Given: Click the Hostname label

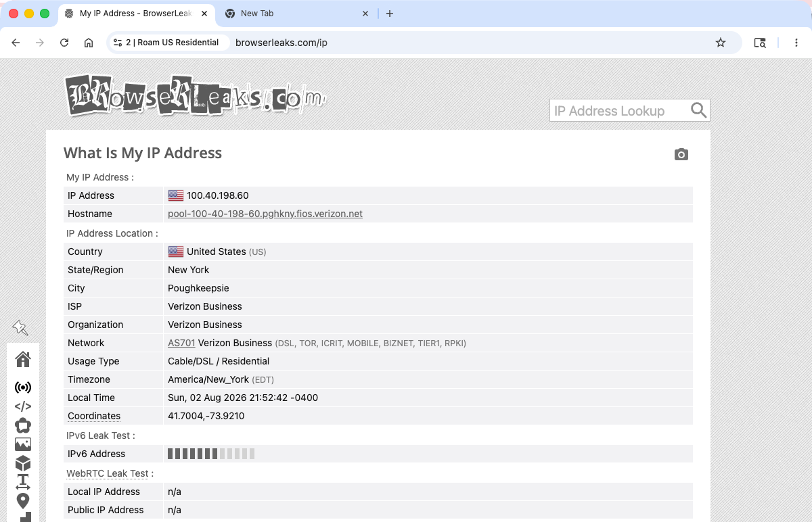Looking at the screenshot, I should pyautogui.click(x=90, y=214).
